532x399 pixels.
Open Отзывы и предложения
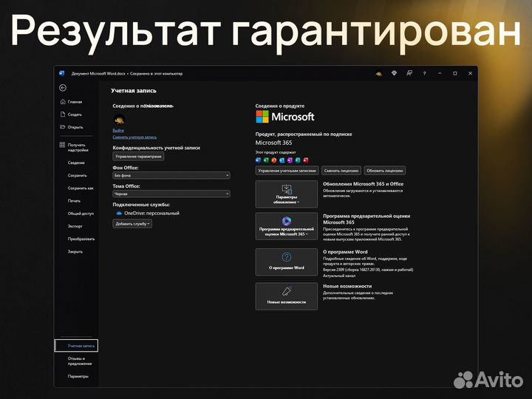coord(80,361)
